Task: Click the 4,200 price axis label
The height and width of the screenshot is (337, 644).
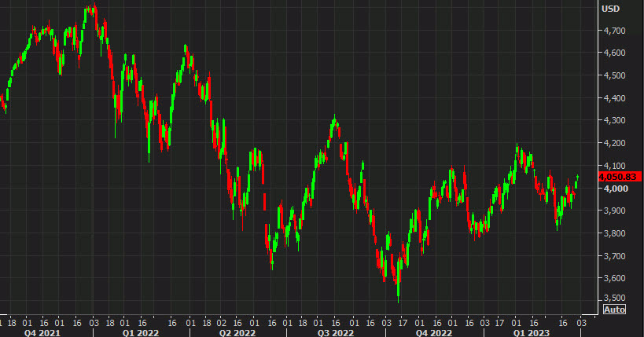Action: [x=614, y=143]
